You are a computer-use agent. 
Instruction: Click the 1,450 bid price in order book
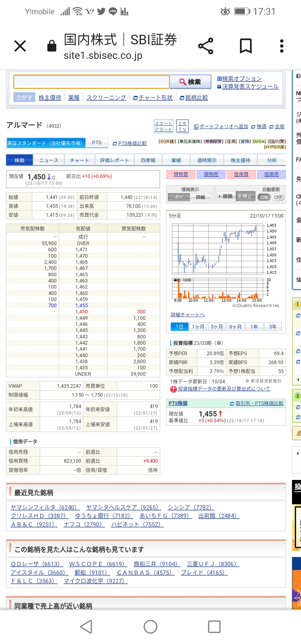click(x=82, y=312)
